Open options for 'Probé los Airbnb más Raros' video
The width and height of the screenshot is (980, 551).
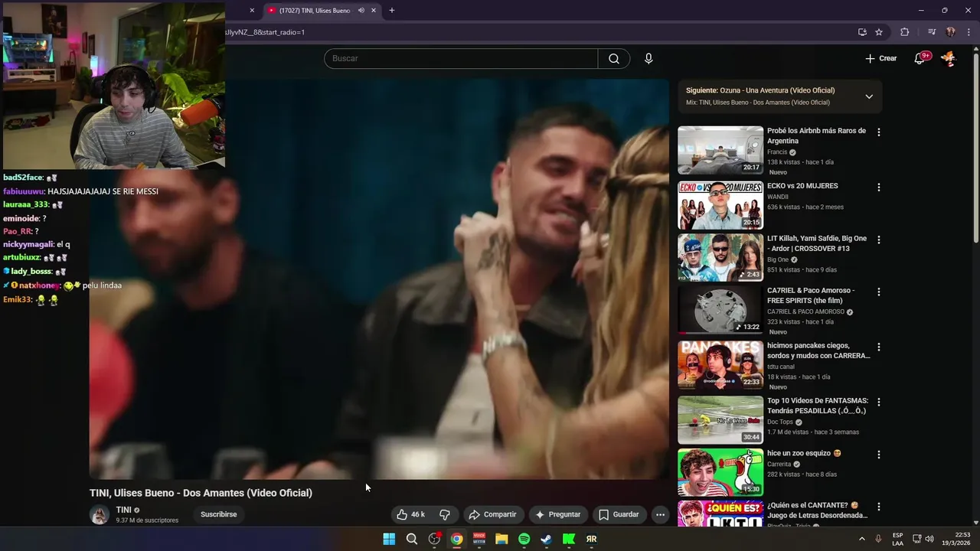point(878,132)
